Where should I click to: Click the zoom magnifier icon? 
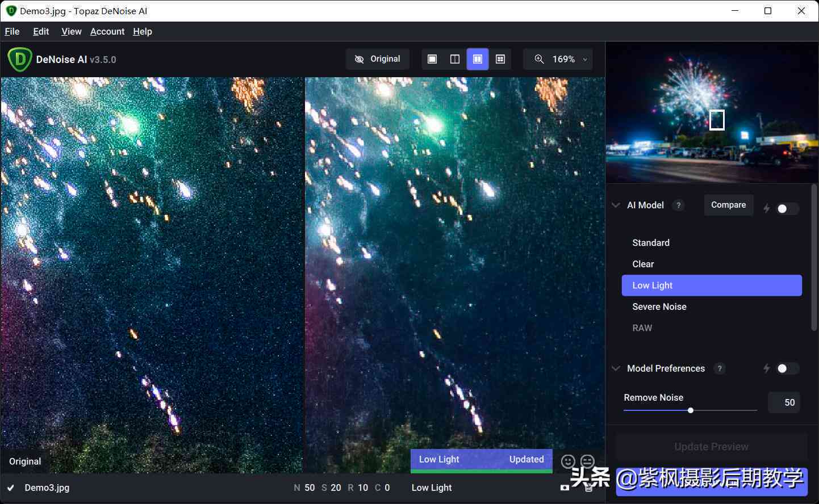539,59
